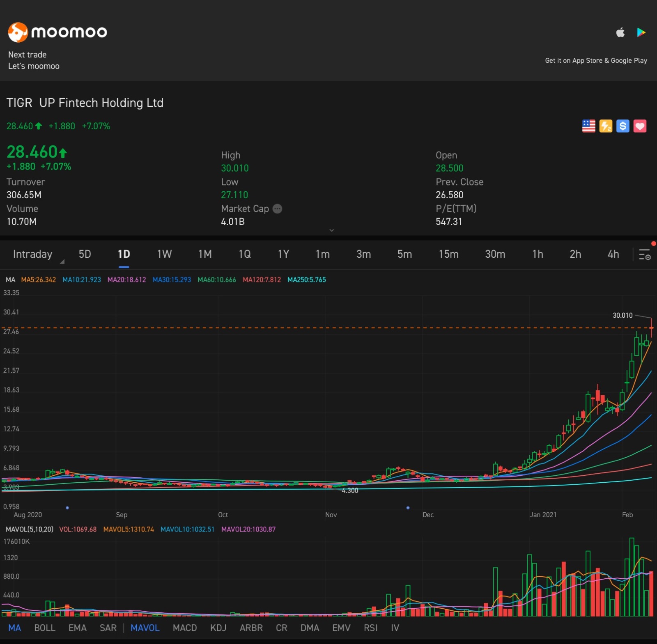The height and width of the screenshot is (644, 657).
Task: Select the 5m minute interval
Action: coord(404,254)
